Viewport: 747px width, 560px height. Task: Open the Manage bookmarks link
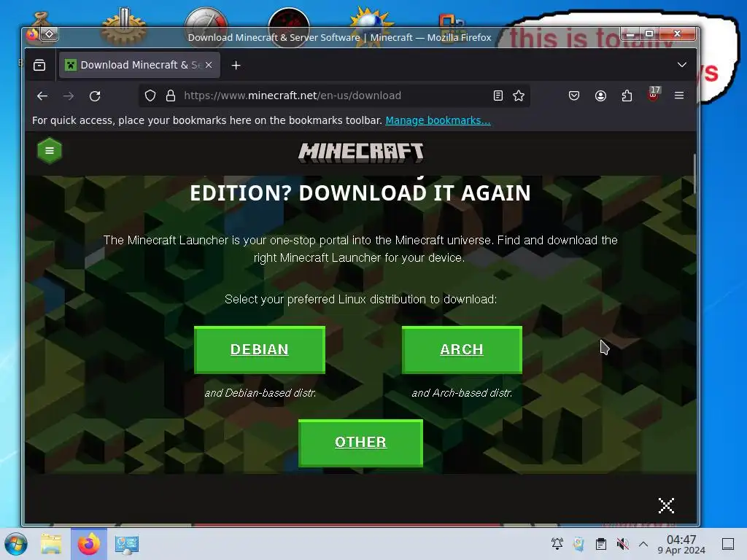(438, 120)
